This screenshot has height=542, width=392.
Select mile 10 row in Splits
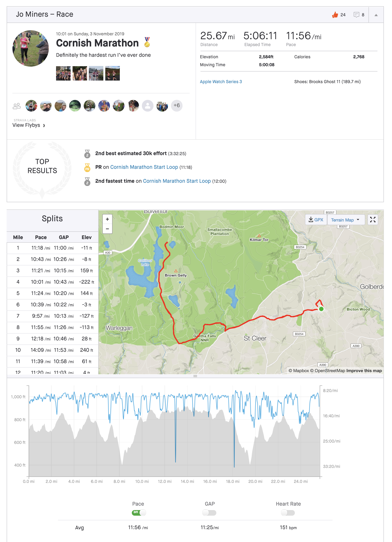[52, 350]
